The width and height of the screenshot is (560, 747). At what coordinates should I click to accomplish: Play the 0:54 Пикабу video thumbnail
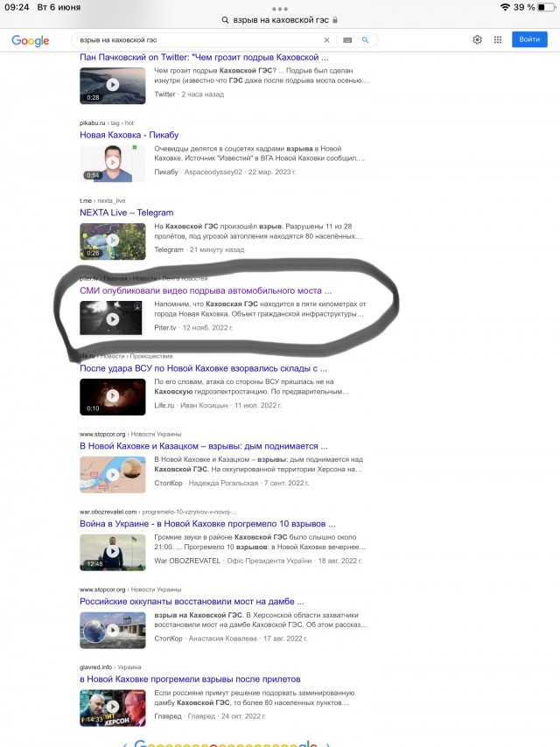click(x=113, y=163)
